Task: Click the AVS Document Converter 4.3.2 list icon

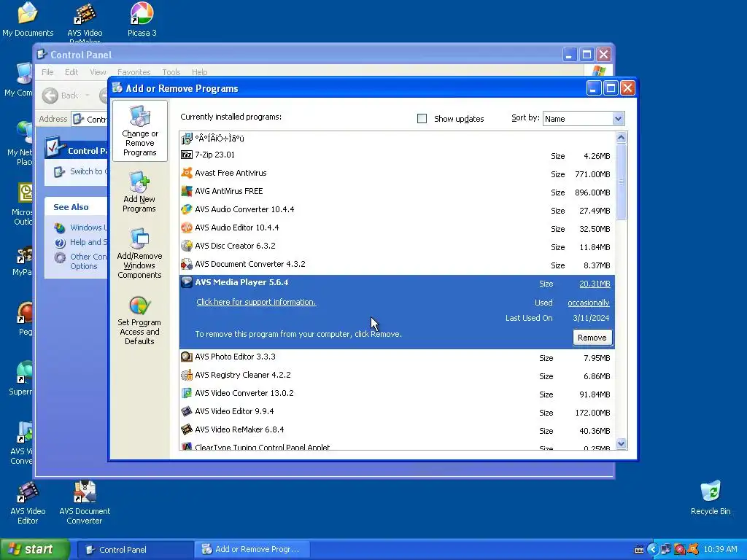Action: click(187, 264)
